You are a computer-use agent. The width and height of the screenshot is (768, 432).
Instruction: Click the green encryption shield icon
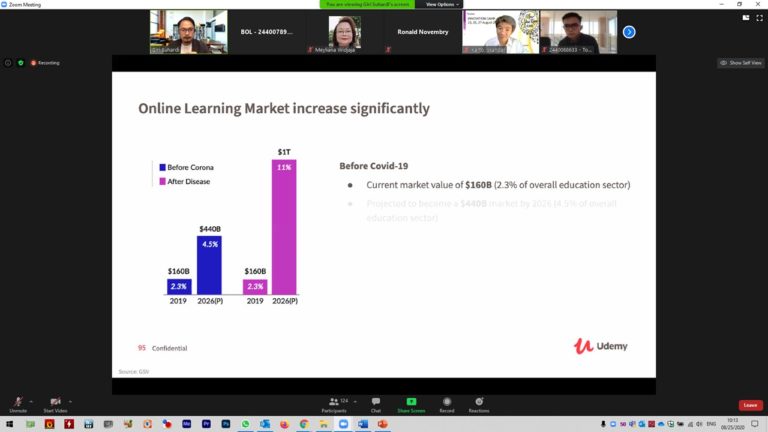tap(21, 63)
